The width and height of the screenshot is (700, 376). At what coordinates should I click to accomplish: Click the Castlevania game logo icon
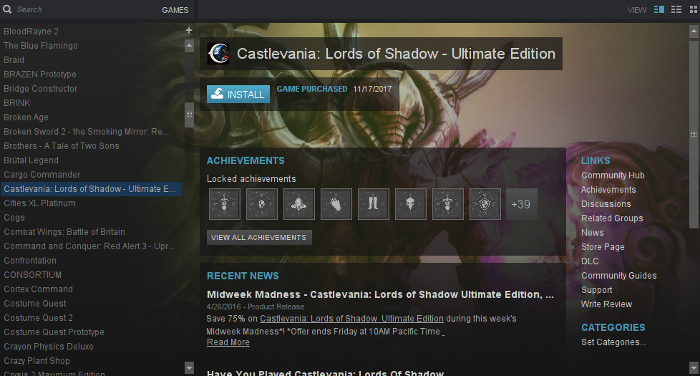pos(219,54)
